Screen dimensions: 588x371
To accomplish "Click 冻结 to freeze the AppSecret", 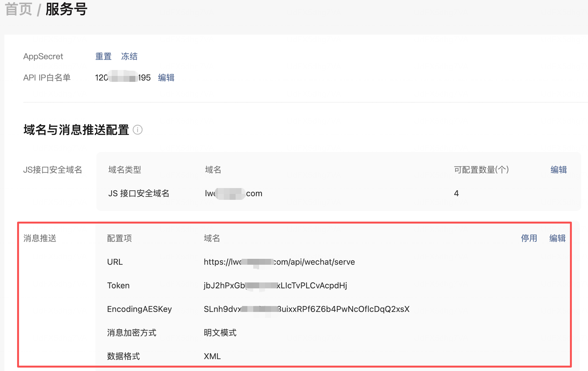I will coord(129,56).
